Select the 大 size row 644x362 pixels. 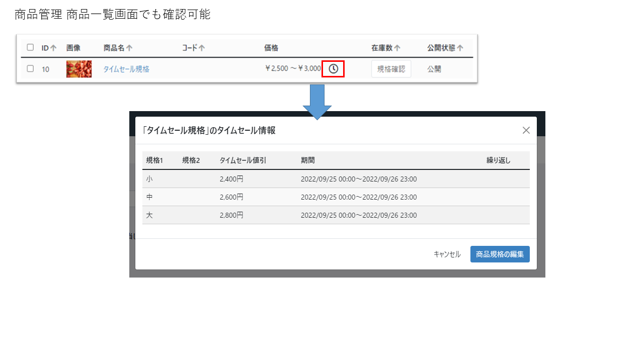[x=336, y=215]
